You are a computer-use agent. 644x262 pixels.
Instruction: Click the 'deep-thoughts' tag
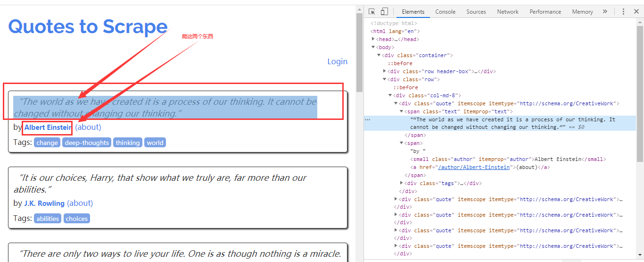87,143
